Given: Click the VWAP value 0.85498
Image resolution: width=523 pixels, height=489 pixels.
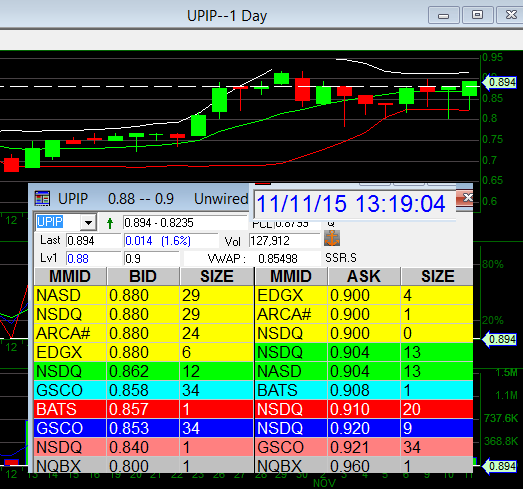Looking at the screenshot, I should coord(278,259).
